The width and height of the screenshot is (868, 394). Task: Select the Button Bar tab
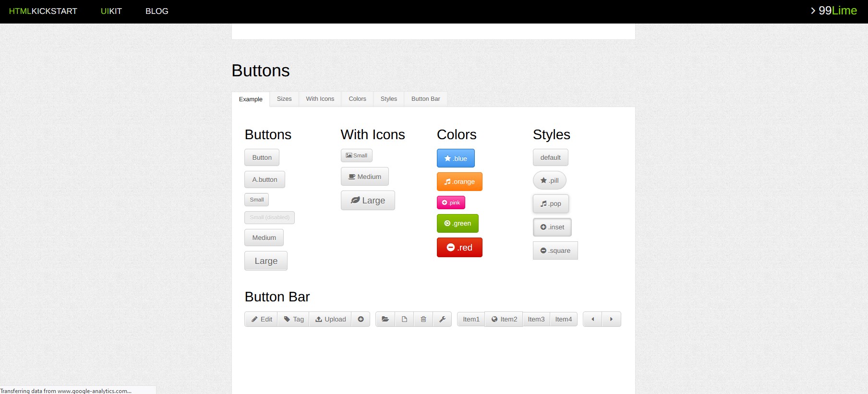[x=425, y=99]
